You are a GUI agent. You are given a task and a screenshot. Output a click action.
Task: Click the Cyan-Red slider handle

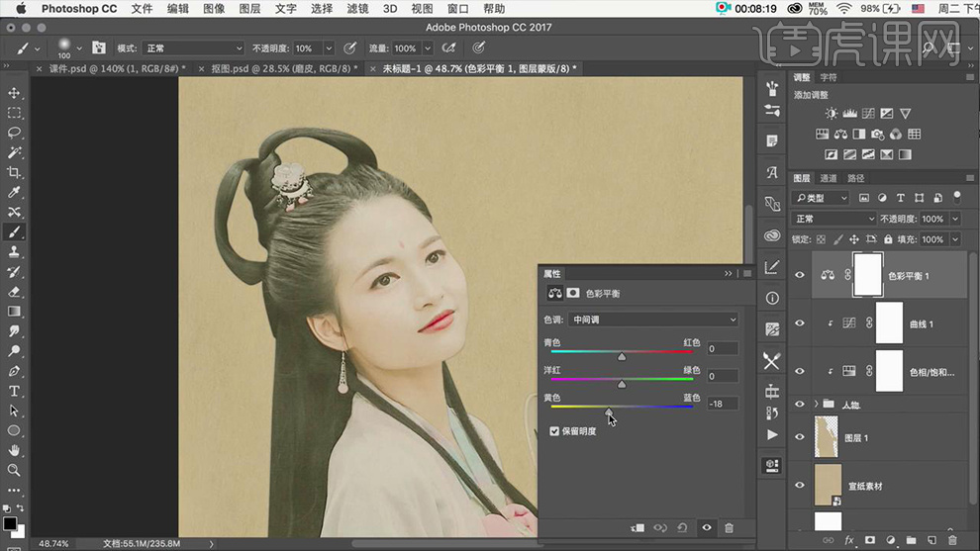pos(622,357)
